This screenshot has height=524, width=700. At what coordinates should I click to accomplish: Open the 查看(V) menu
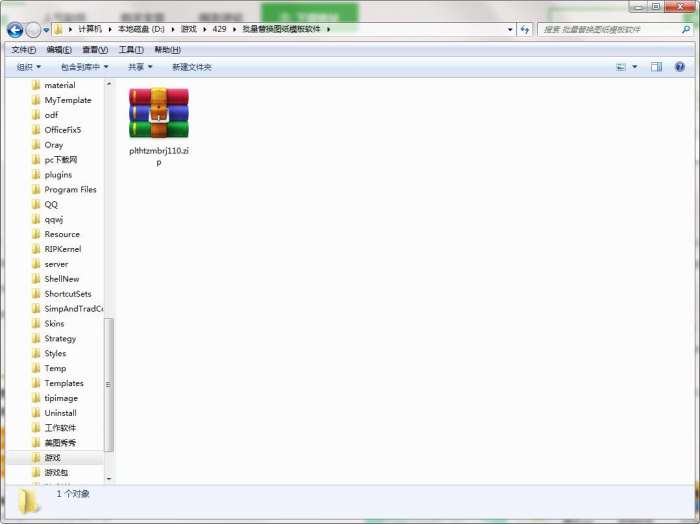tap(95, 50)
